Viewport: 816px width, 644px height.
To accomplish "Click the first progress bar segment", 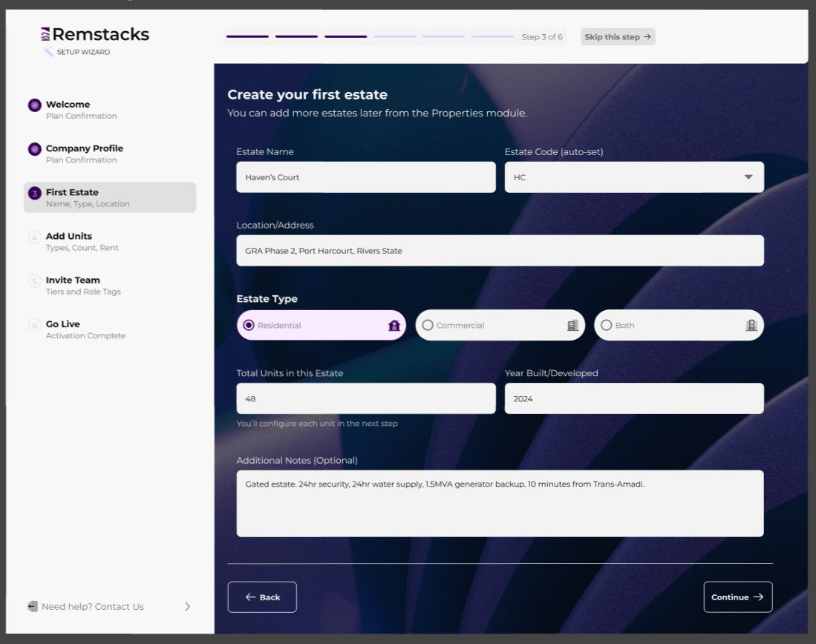I will [248, 37].
